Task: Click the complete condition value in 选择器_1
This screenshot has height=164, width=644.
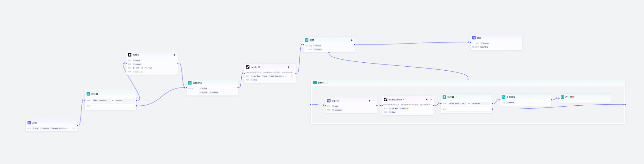Action: [x=480, y=103]
